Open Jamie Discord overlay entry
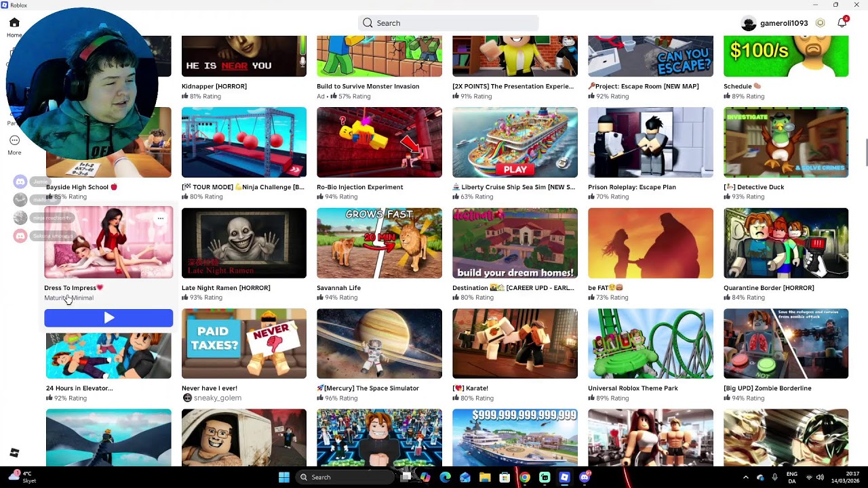Image resolution: width=868 pixels, height=488 pixels. pos(33,182)
